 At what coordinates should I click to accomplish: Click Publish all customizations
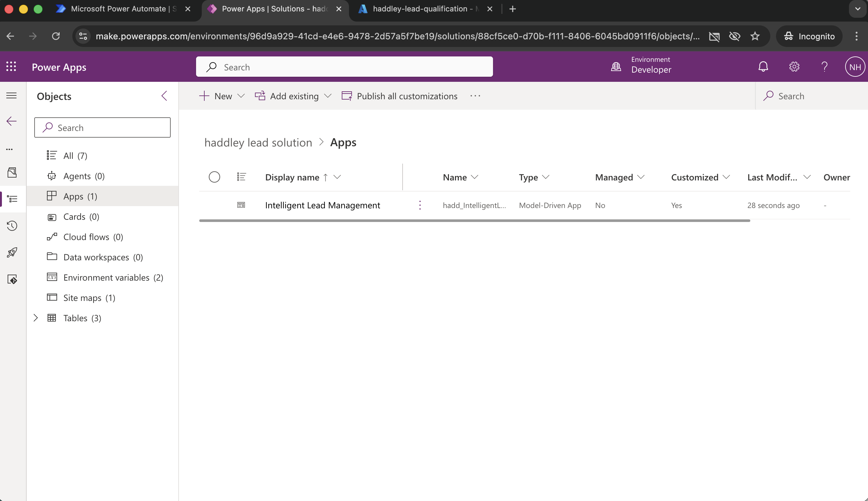[406, 96]
